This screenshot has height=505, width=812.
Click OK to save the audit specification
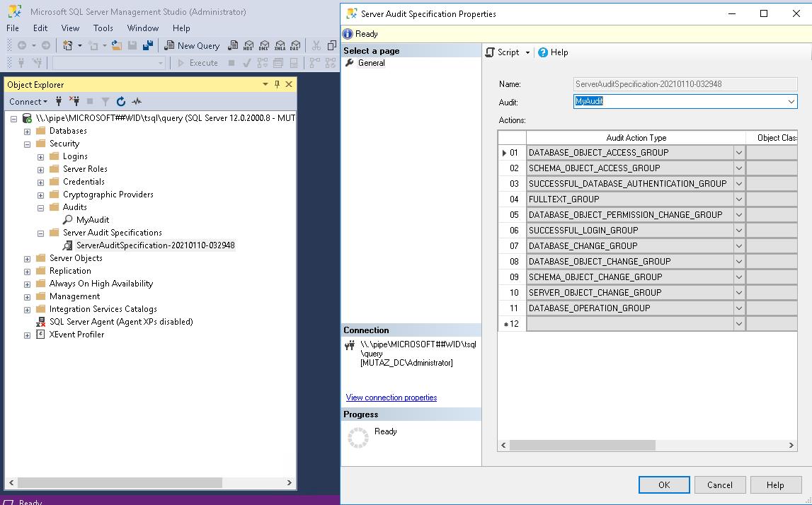pos(663,484)
